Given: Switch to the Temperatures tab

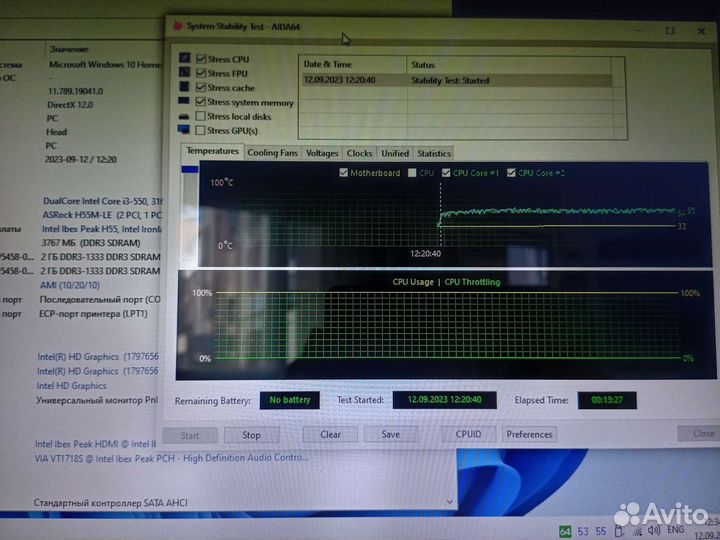Looking at the screenshot, I should [212, 151].
